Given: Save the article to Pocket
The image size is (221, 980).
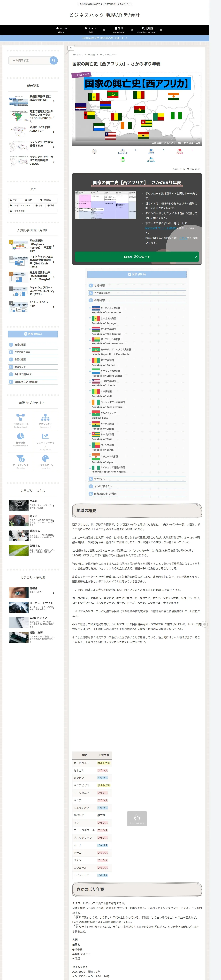Looking at the screenshot, I should pyautogui.click(x=180, y=151).
